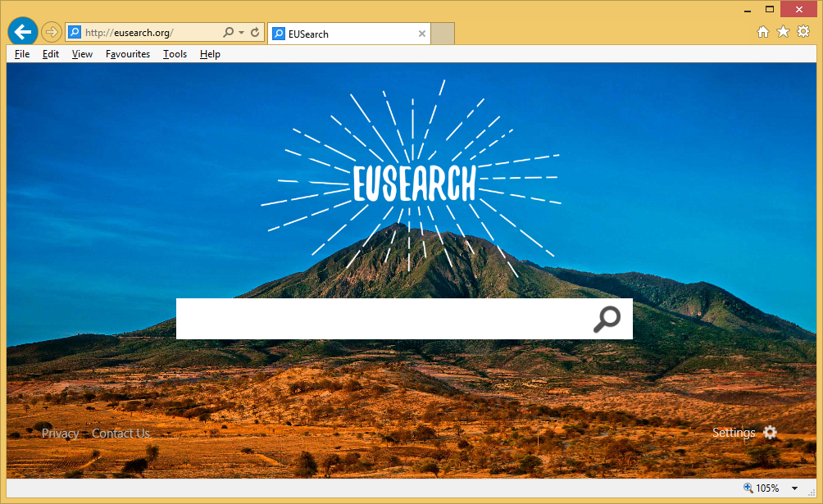Viewport: 823px width, 504px height.
Task: Minimize the browser window
Action: coord(748,10)
